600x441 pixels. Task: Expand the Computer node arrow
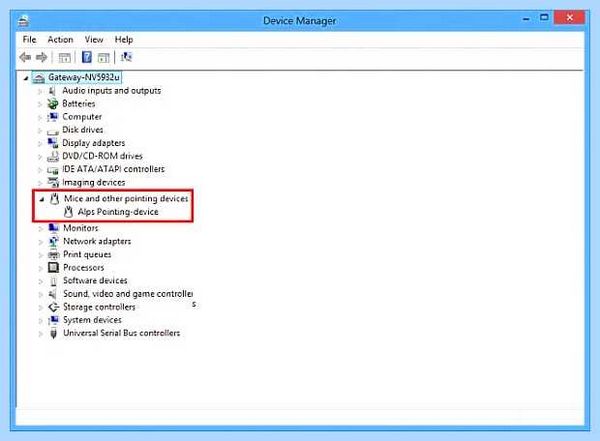(x=40, y=118)
